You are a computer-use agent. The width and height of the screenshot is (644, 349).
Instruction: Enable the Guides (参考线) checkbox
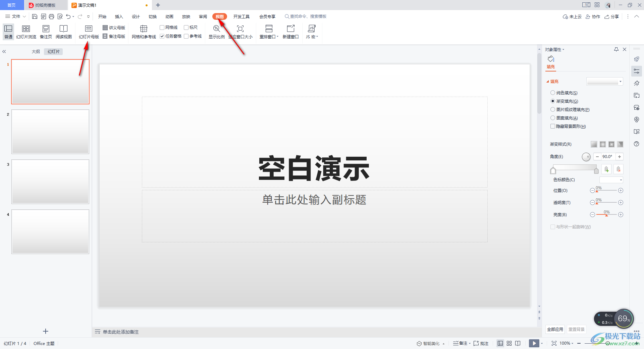tap(186, 36)
